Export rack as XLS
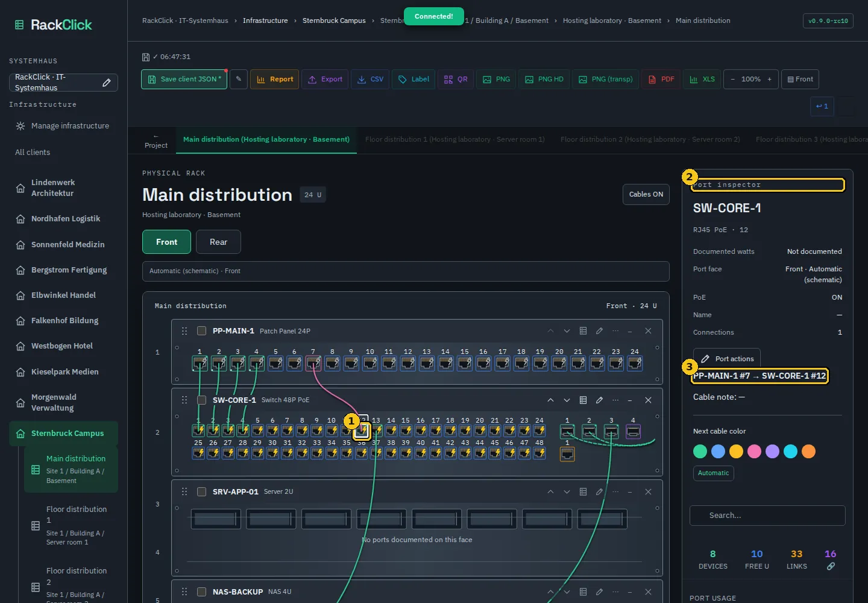The image size is (868, 603). point(702,79)
